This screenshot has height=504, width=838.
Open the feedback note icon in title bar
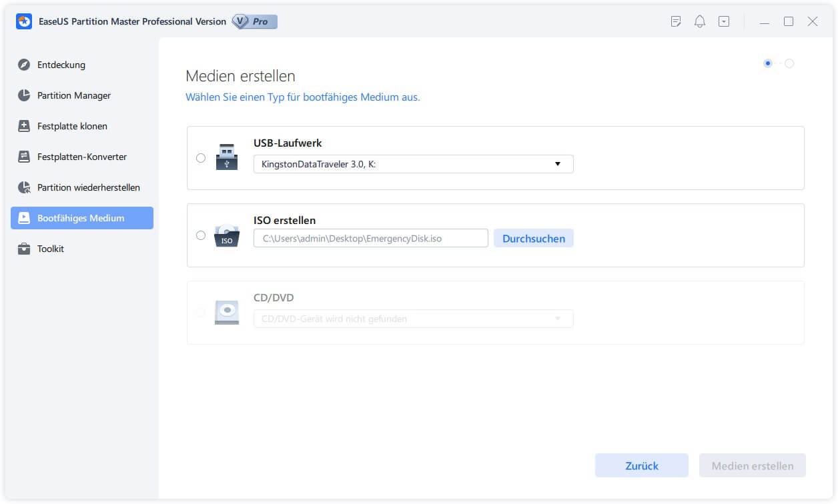coord(676,21)
